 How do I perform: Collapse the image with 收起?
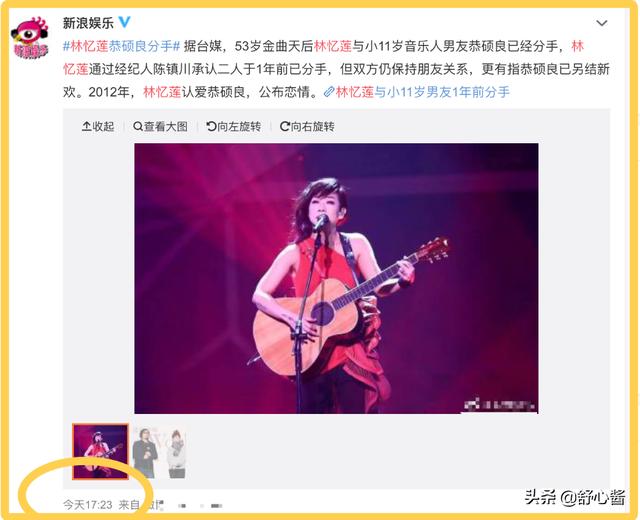[x=98, y=127]
